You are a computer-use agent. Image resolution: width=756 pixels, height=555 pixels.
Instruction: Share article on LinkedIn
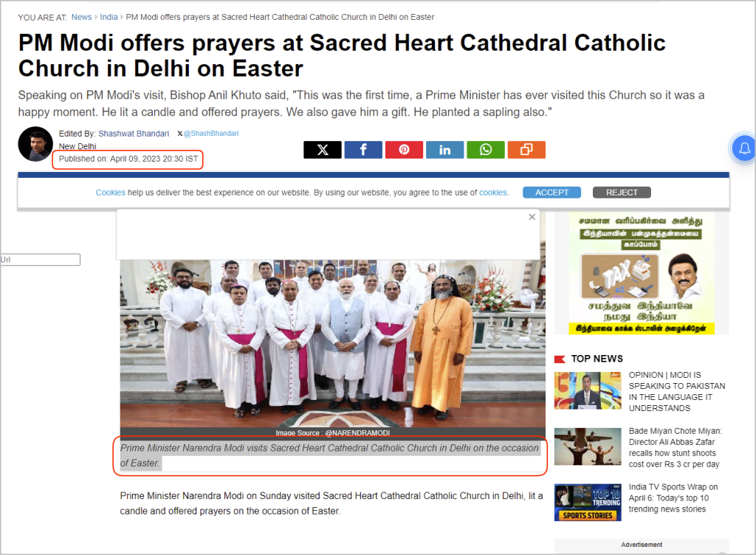point(445,150)
